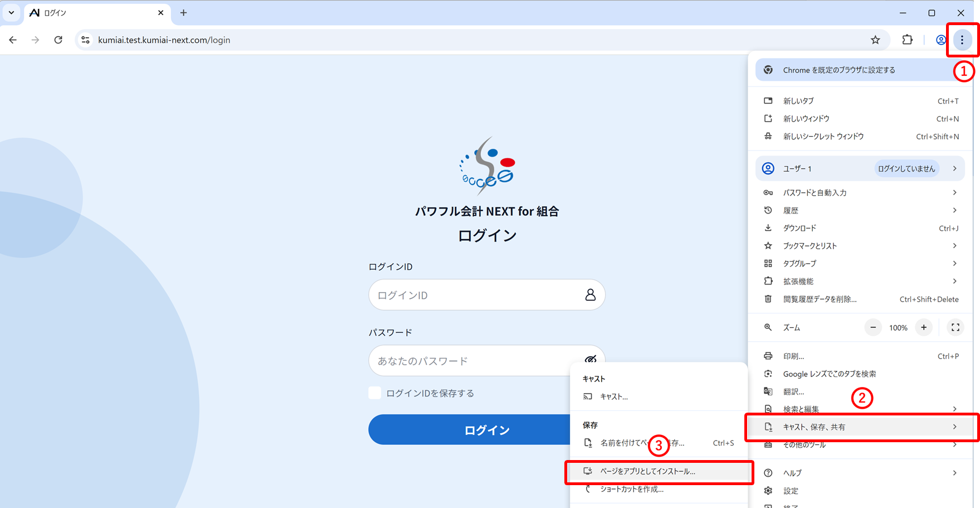
Task: Click the star icon beside ブックマークとリスト
Action: tap(768, 246)
